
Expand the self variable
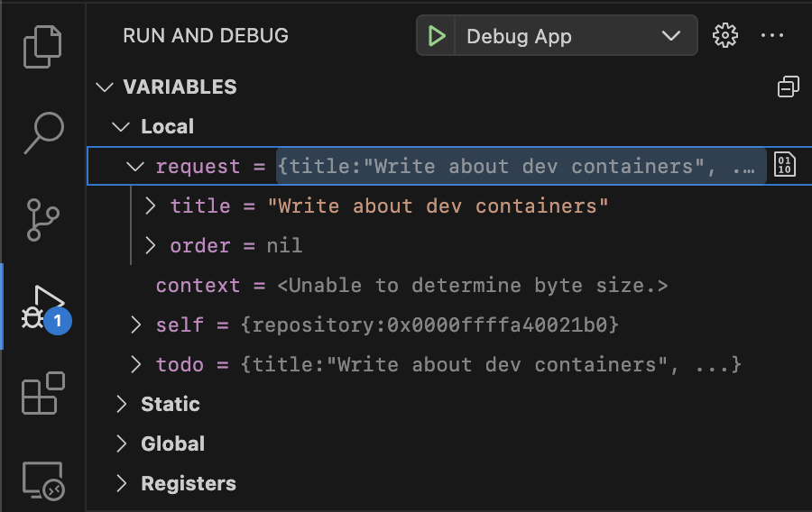click(136, 325)
